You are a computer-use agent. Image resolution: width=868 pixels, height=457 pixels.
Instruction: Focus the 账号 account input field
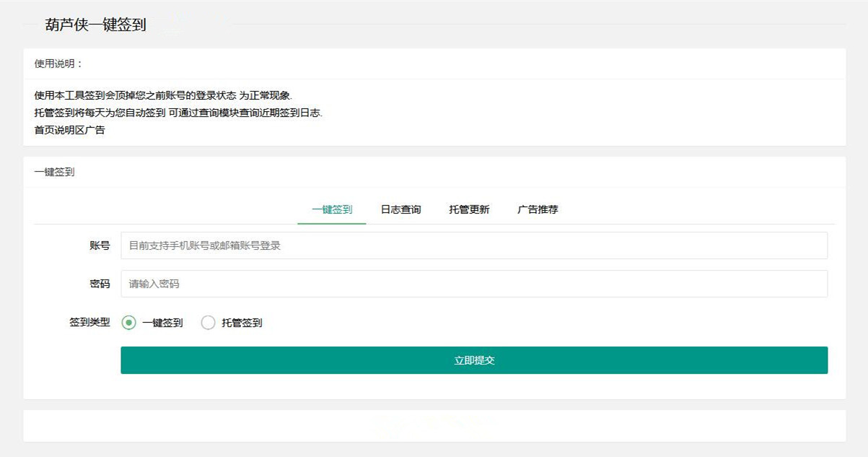tap(474, 245)
